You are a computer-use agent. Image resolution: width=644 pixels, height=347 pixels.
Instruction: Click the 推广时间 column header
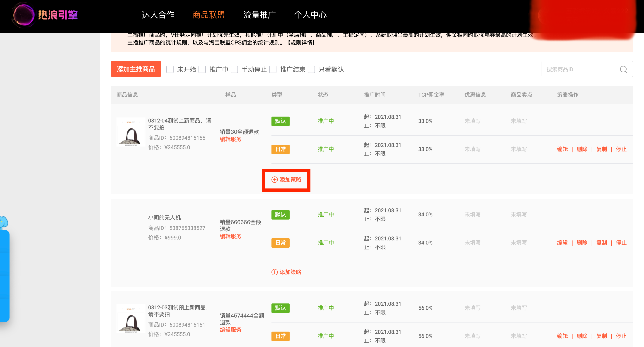[375, 95]
